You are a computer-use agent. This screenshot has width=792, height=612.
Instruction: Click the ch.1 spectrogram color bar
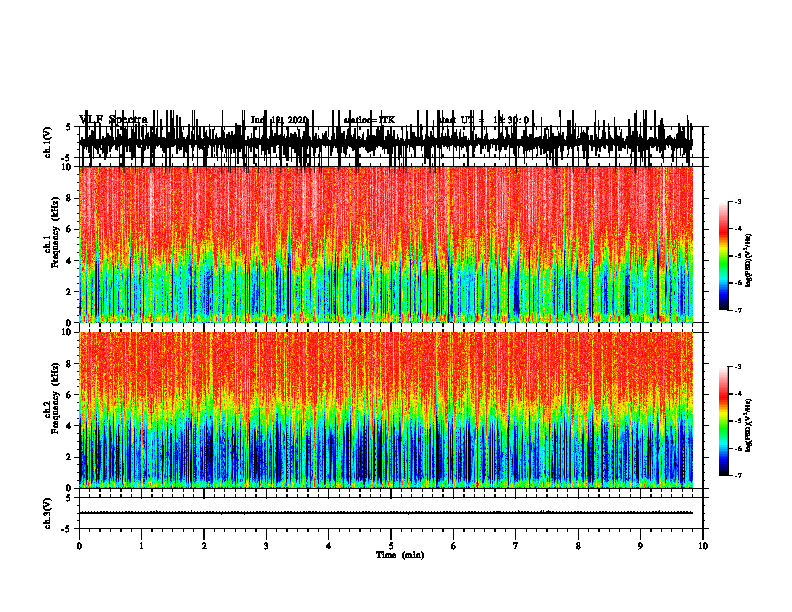pos(724,256)
